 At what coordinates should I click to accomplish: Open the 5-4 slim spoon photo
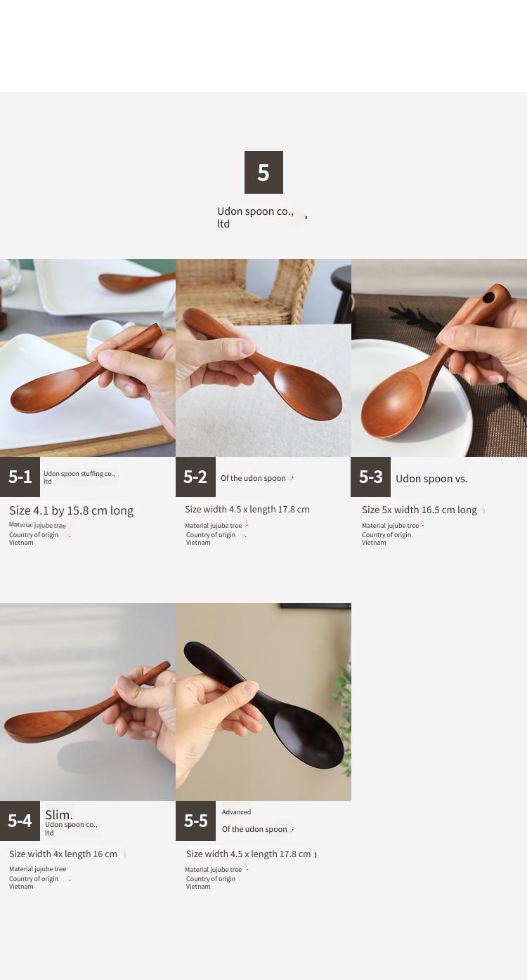88,702
